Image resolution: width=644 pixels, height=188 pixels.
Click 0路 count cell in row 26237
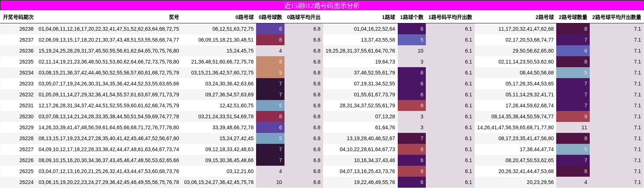point(270,40)
